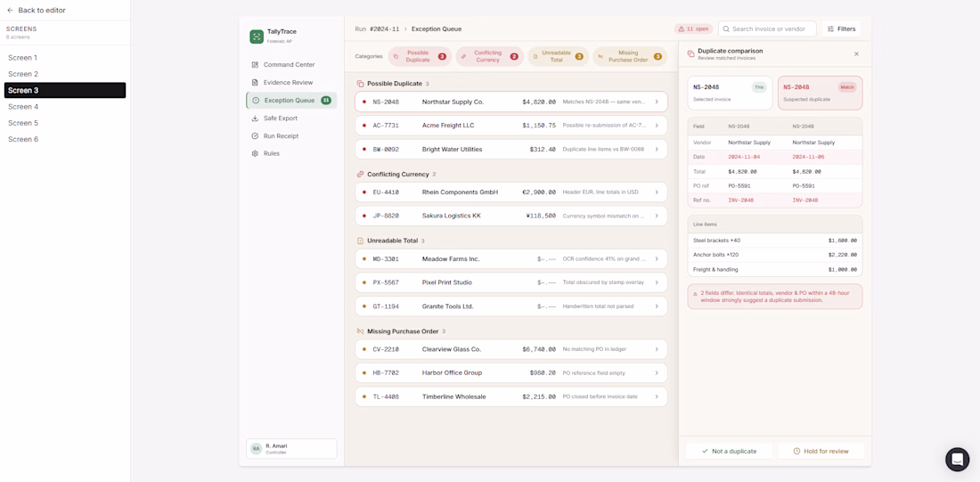This screenshot has width=980, height=482.
Task: Filter by Missing Purchase Order chip
Action: (x=629, y=56)
